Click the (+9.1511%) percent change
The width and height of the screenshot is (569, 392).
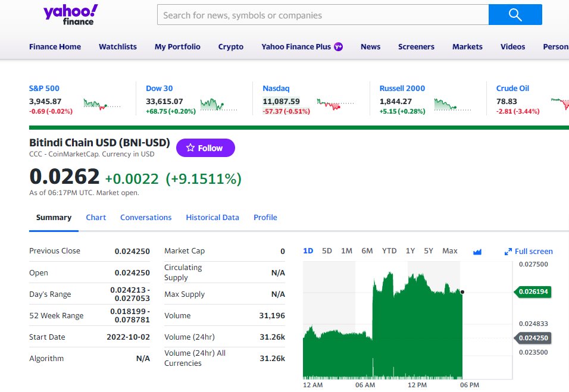204,179
